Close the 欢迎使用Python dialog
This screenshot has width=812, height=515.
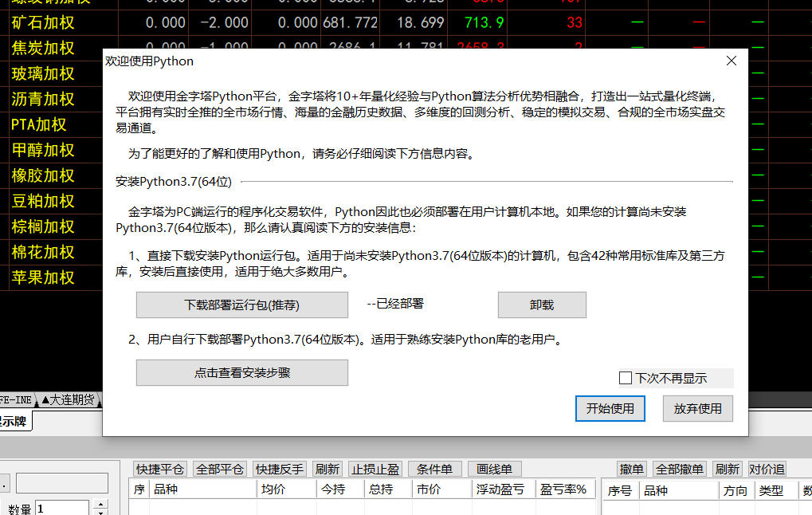(x=732, y=61)
